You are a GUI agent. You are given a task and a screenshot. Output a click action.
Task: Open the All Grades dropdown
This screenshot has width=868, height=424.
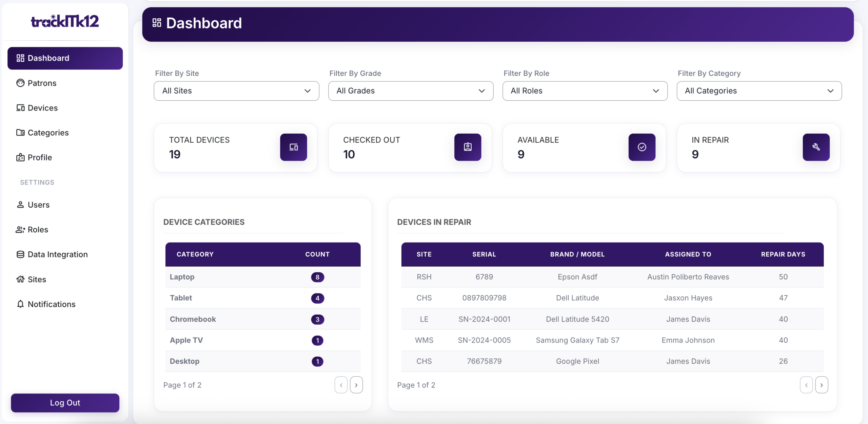tap(411, 91)
